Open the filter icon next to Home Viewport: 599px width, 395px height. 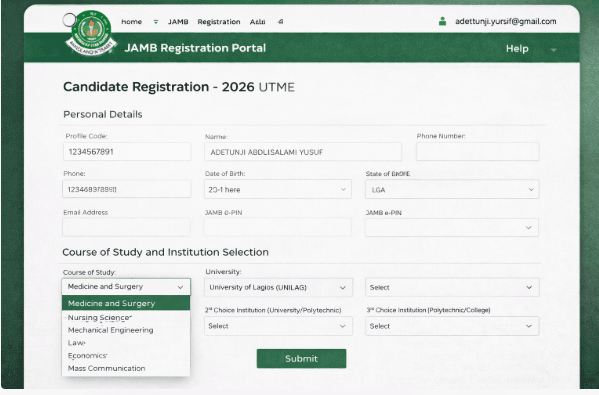pos(155,22)
